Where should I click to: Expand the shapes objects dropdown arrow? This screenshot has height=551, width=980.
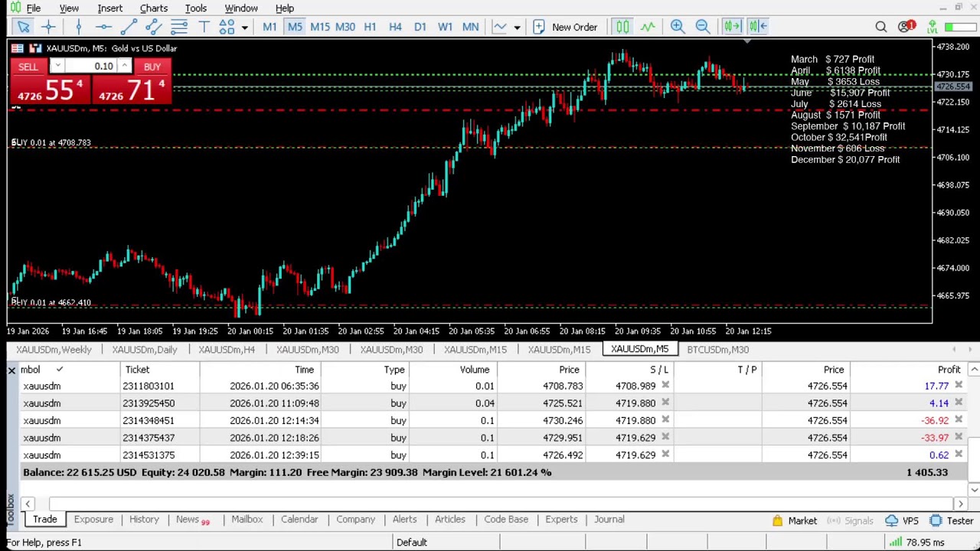click(x=244, y=28)
